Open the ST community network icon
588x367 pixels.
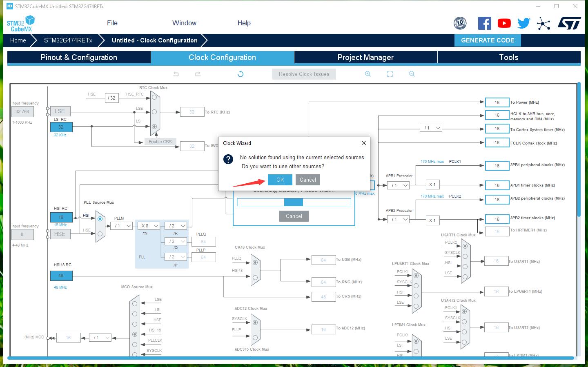[x=543, y=23]
